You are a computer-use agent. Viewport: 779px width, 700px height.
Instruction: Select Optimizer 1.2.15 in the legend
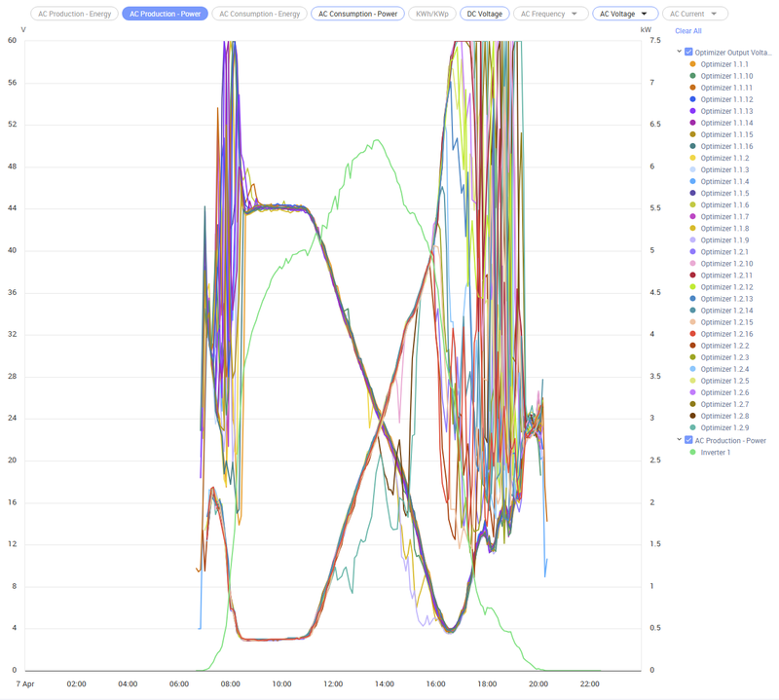click(726, 322)
